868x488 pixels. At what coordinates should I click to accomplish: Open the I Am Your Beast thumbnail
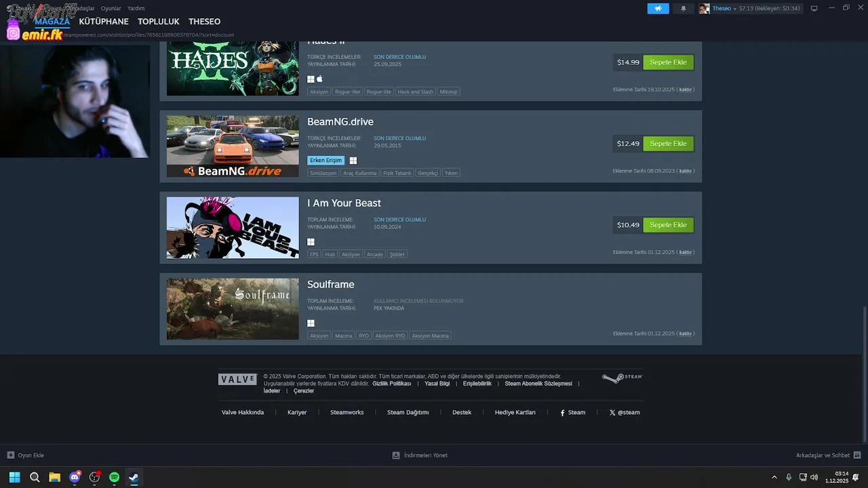pyautogui.click(x=233, y=228)
